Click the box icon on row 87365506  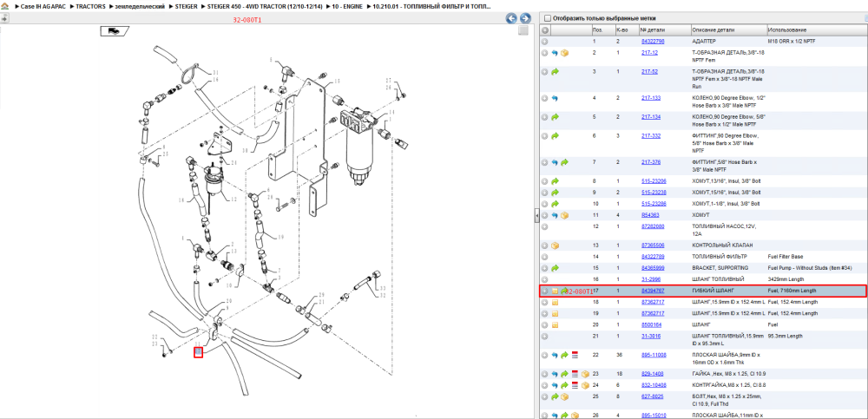556,246
